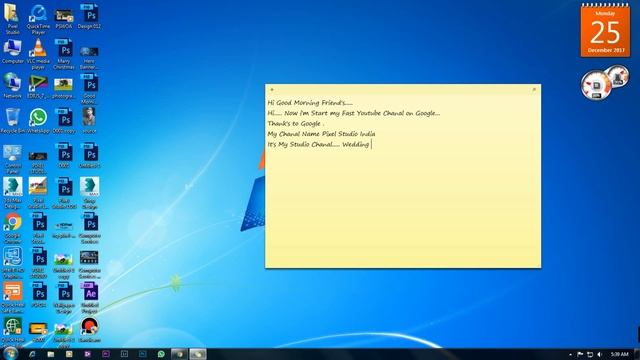
Task: Select the Sticky Notes taskbar button
Action: coord(198,354)
